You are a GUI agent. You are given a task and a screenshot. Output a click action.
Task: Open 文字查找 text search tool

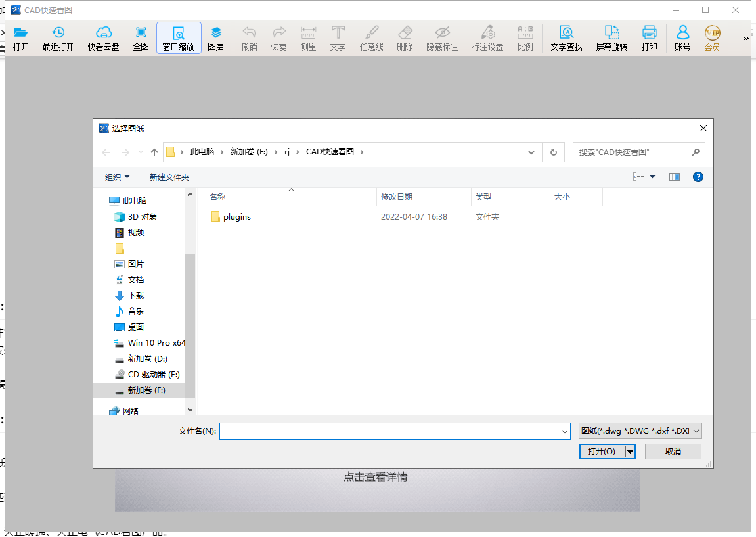pos(567,38)
